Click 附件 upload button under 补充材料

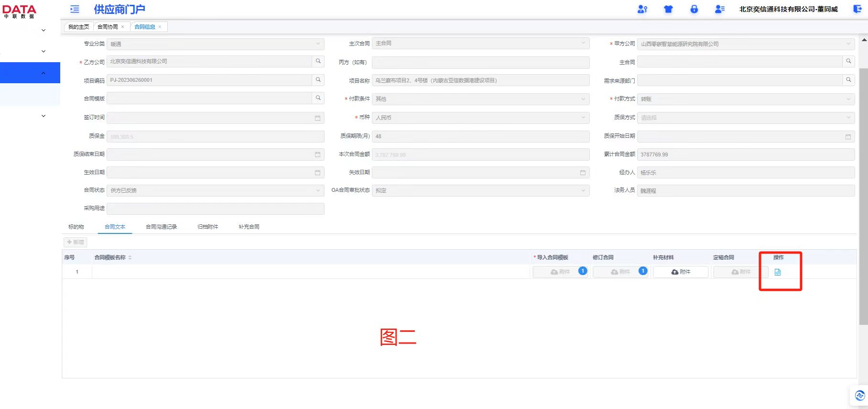[681, 272]
